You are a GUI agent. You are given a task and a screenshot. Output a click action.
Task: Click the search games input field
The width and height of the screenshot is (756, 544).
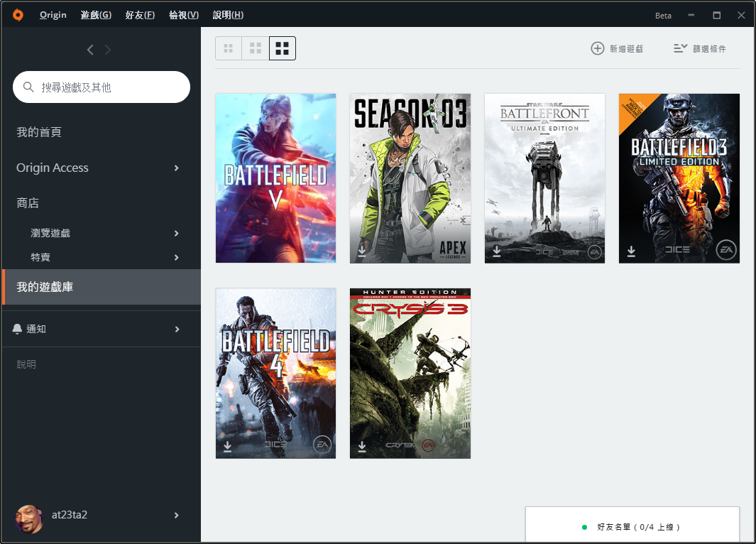(x=102, y=87)
